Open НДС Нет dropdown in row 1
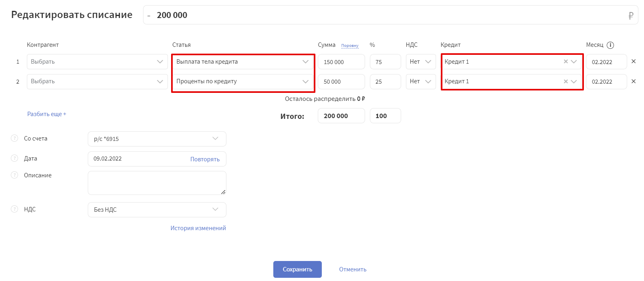Image resolution: width=644 pixels, height=281 pixels. pyautogui.click(x=421, y=62)
